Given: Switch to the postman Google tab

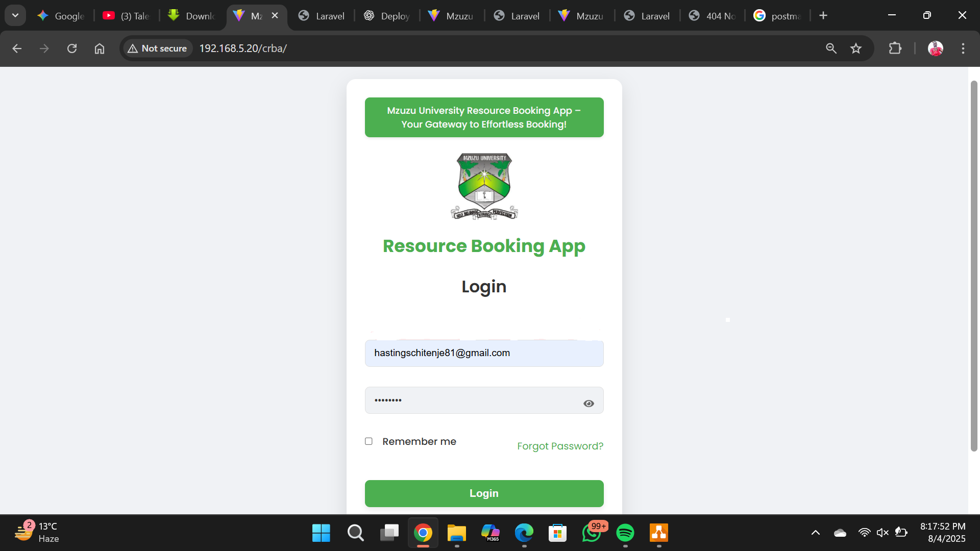Looking at the screenshot, I should point(778,16).
